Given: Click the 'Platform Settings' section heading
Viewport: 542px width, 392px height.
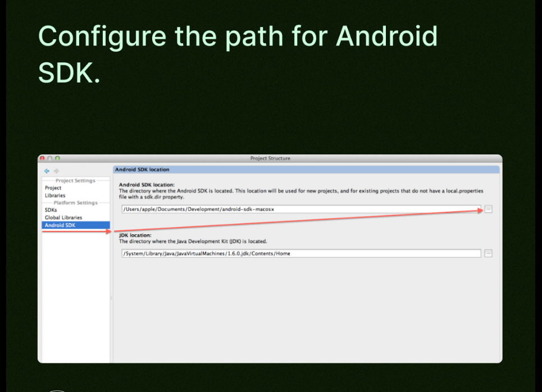Looking at the screenshot, I should (75, 203).
